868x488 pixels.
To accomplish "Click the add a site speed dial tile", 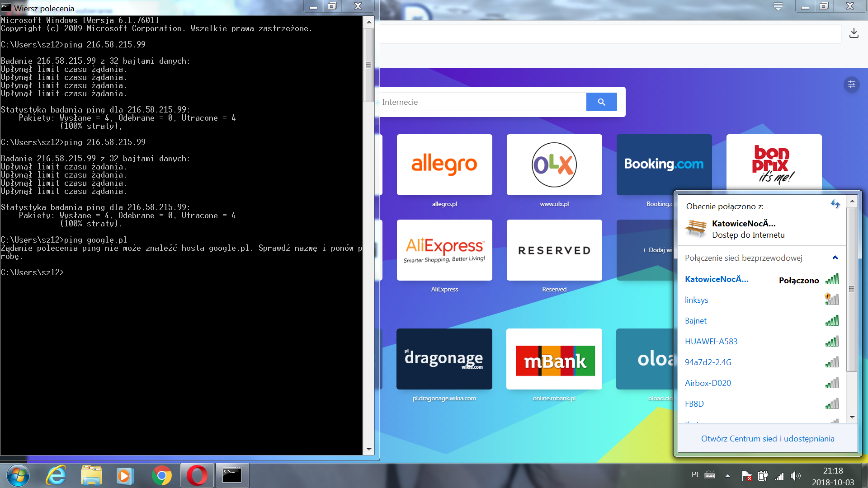I will point(645,250).
